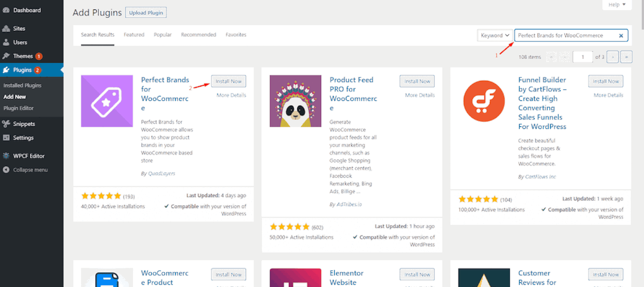The height and width of the screenshot is (287, 644).
Task: Open Customer Reviews plugin thumbnail
Action: [484, 278]
